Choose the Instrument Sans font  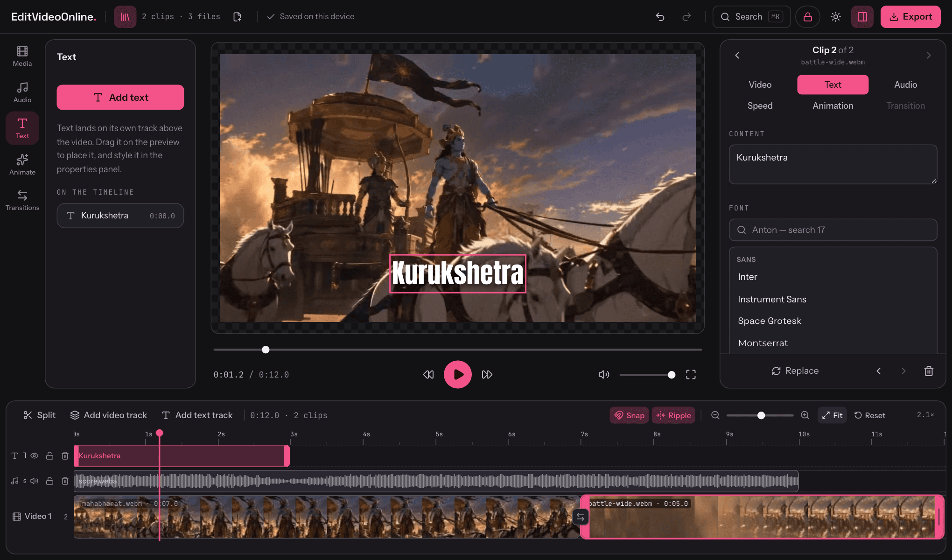(x=833, y=299)
